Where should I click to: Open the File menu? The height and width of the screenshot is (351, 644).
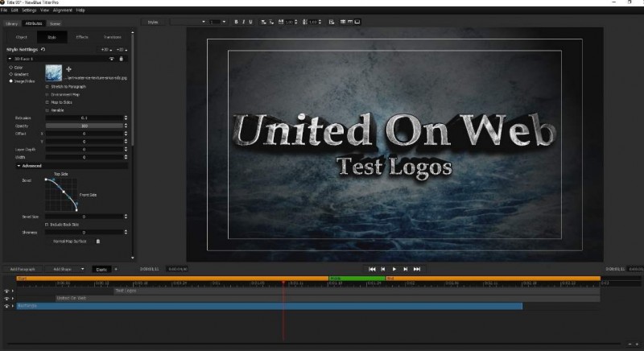4,10
